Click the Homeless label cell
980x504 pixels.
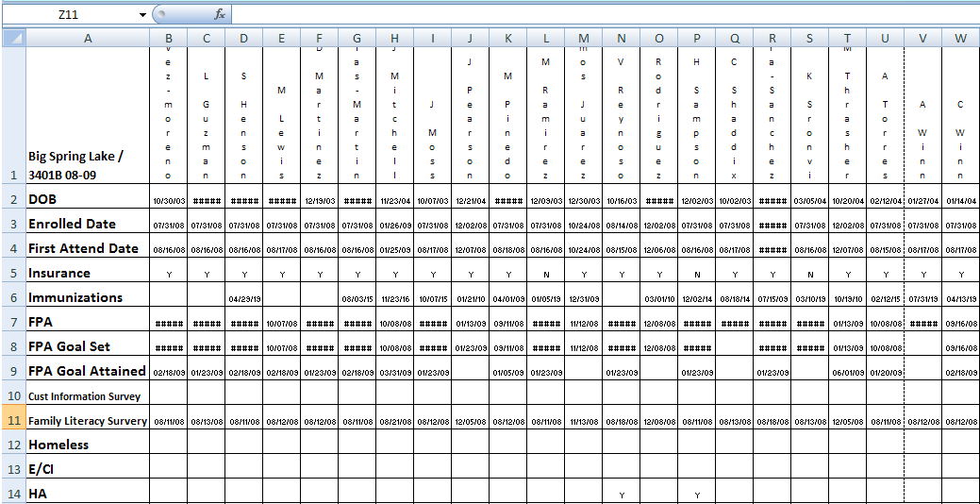(88, 445)
